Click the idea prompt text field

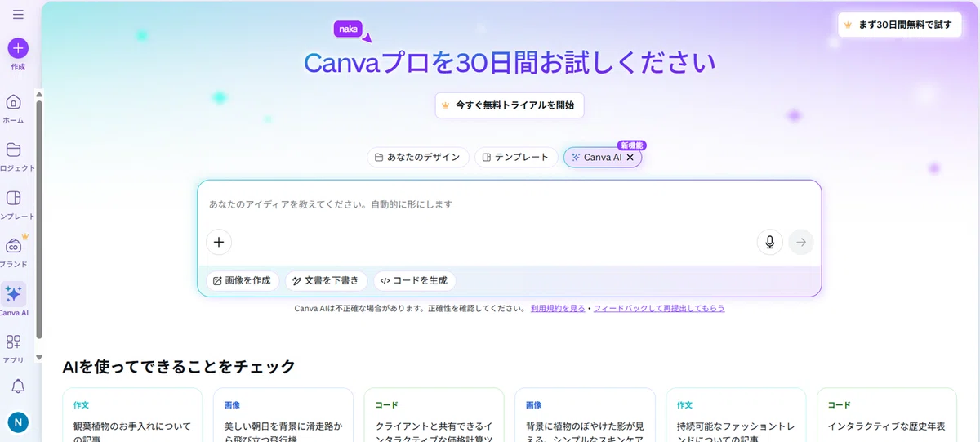(x=510, y=204)
